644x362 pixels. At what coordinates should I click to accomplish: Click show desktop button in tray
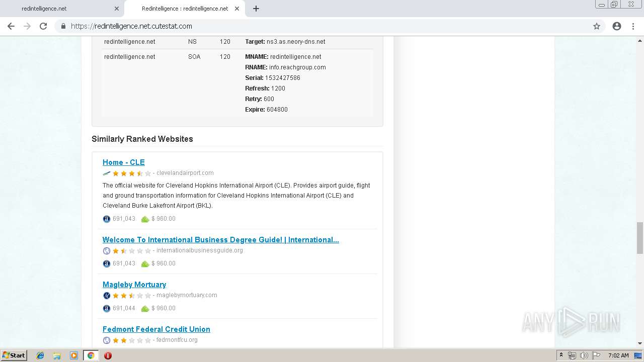638,355
